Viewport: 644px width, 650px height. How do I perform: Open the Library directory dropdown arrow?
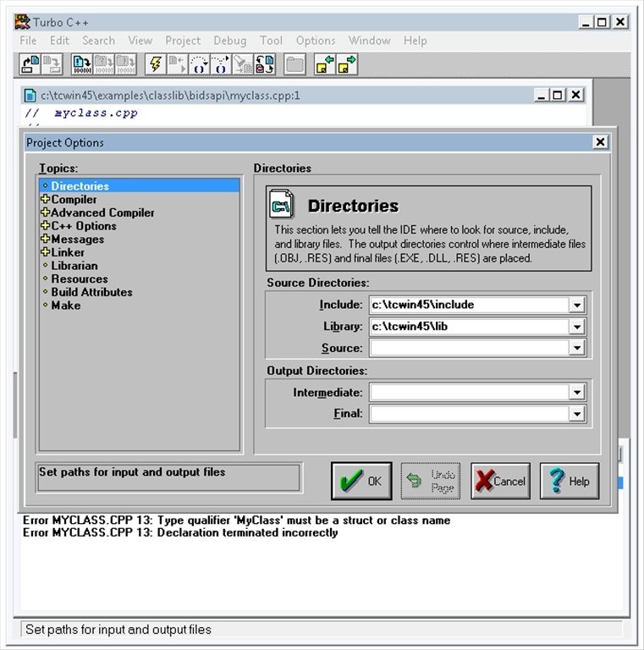point(577,327)
